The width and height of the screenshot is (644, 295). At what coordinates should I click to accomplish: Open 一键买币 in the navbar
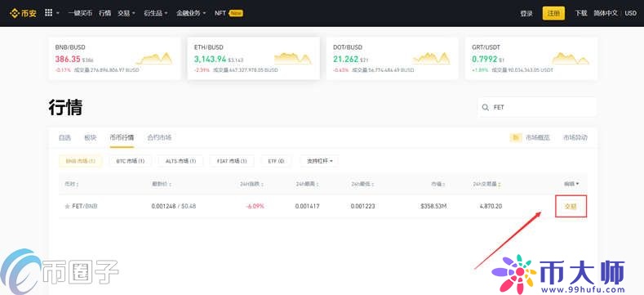point(80,13)
